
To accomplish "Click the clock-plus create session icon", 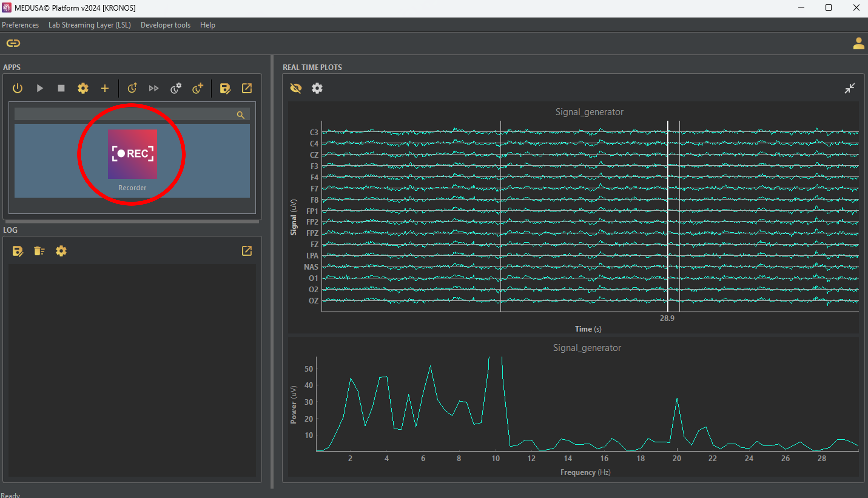I will coord(198,89).
